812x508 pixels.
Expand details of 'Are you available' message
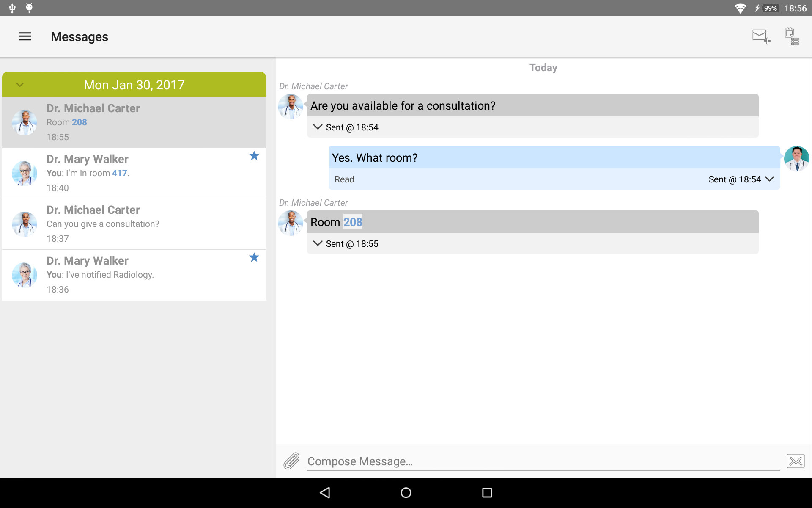pyautogui.click(x=318, y=127)
